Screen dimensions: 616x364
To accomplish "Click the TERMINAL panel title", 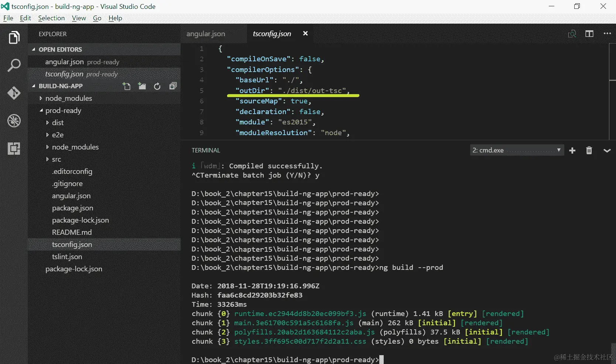I will click(x=206, y=150).
